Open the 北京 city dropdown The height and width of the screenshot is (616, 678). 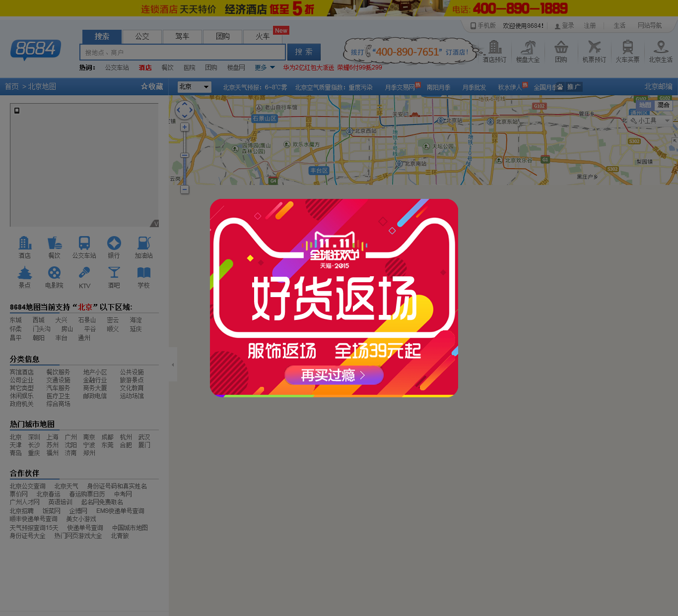195,87
